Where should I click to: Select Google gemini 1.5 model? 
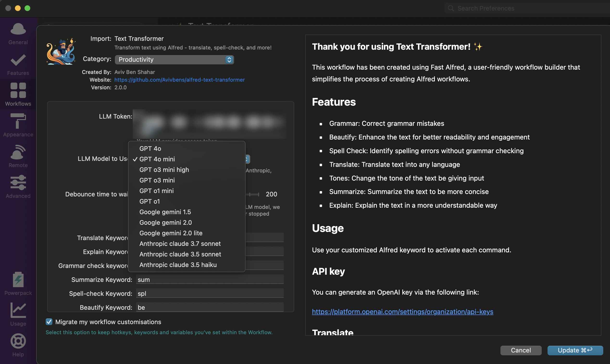coord(187,212)
